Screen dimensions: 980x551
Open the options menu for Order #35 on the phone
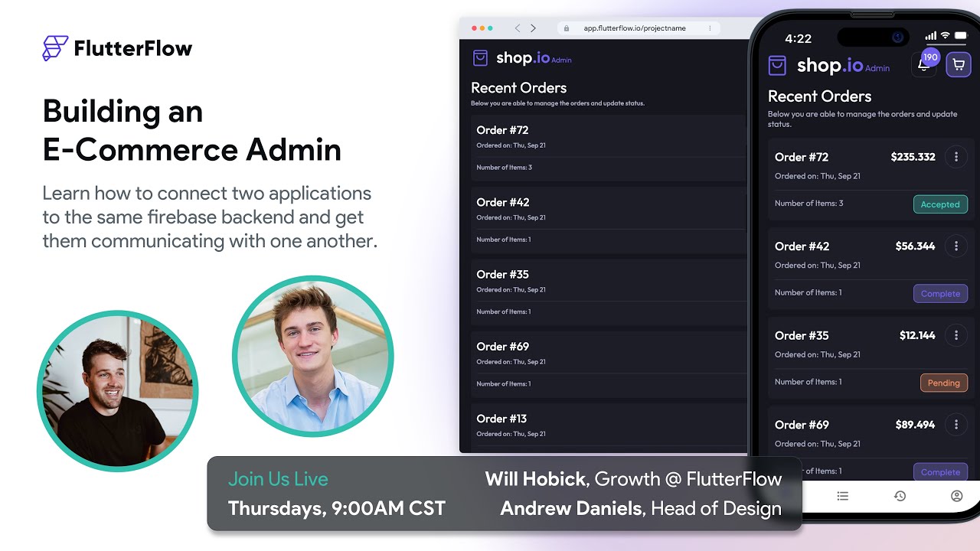pyautogui.click(x=955, y=335)
